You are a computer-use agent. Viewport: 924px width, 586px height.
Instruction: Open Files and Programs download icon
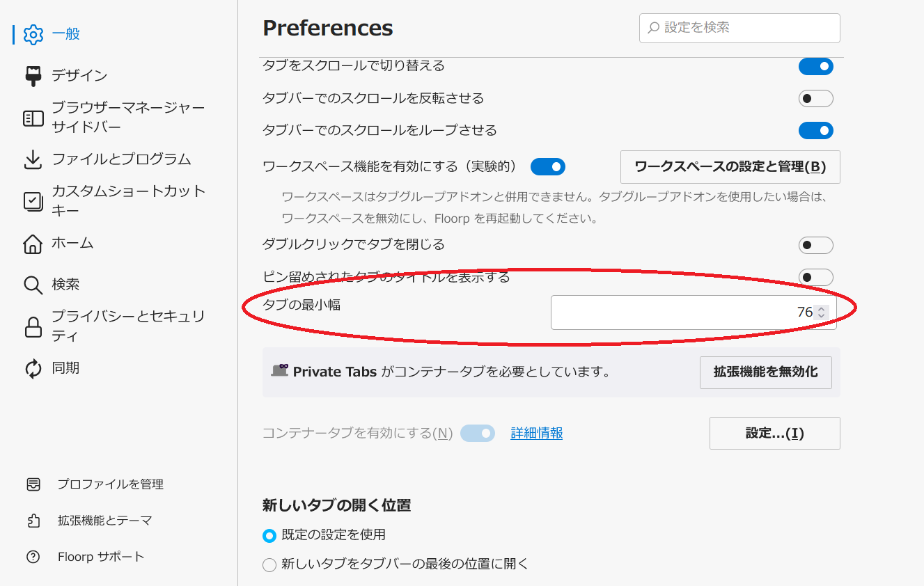[x=33, y=159]
